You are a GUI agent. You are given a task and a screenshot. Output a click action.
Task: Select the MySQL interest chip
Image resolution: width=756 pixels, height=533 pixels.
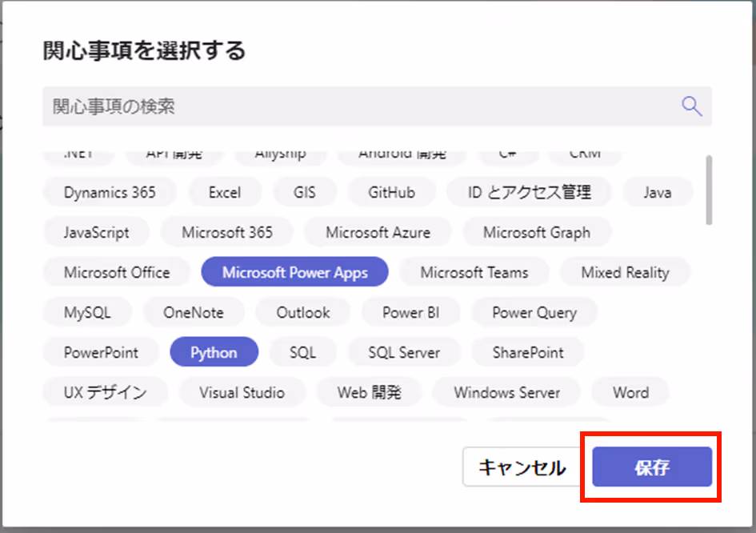[x=87, y=312]
